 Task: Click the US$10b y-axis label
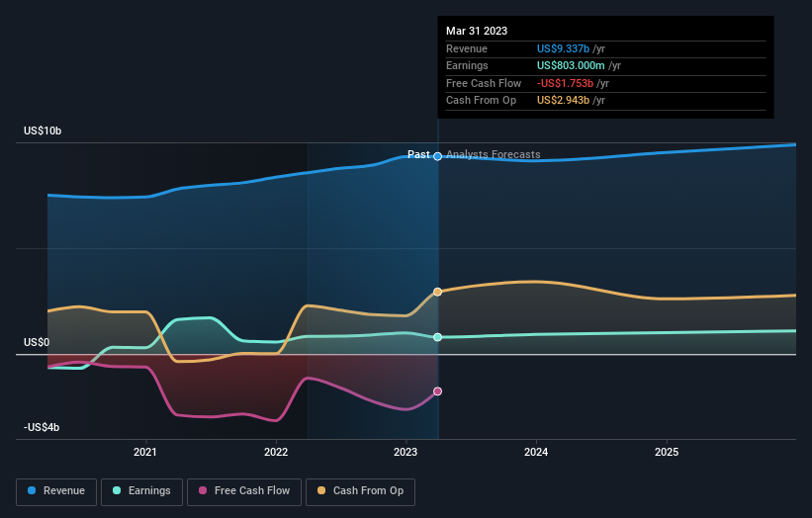pos(43,130)
